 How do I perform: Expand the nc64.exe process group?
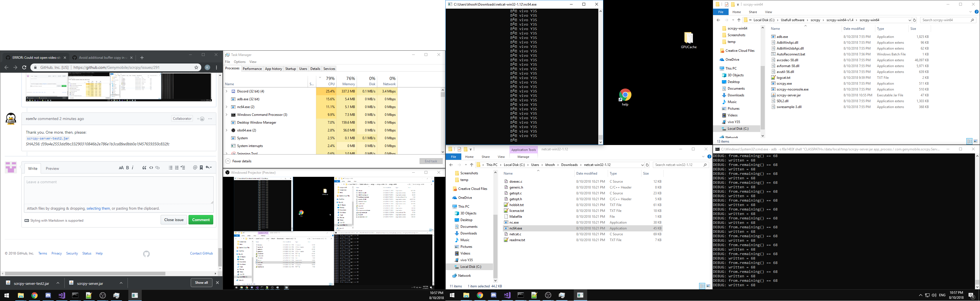click(x=227, y=107)
